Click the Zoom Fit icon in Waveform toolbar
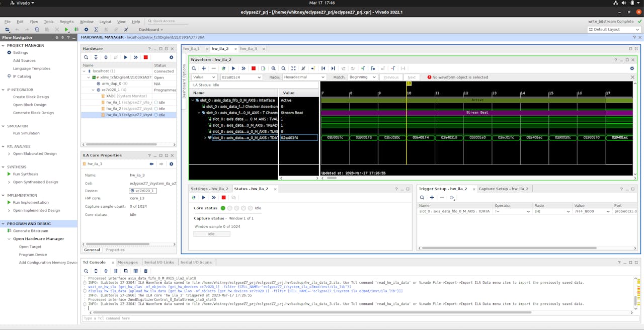This screenshot has height=330, width=644. 293,68
